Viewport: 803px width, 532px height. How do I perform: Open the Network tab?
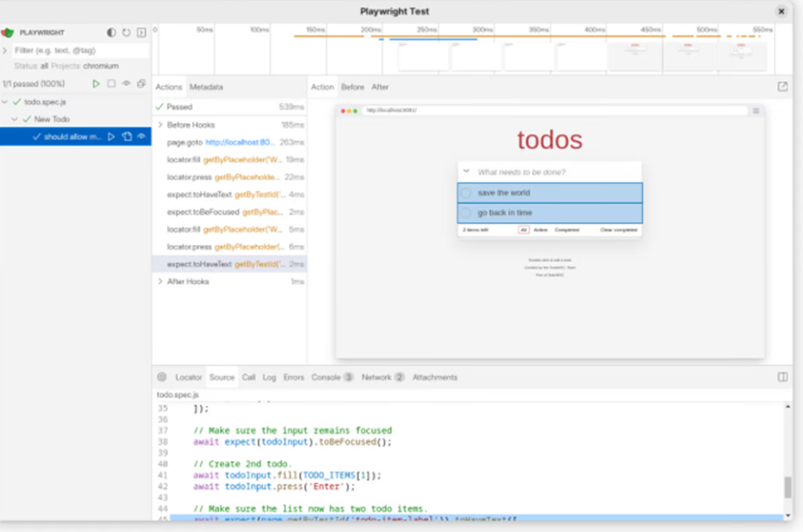[376, 377]
